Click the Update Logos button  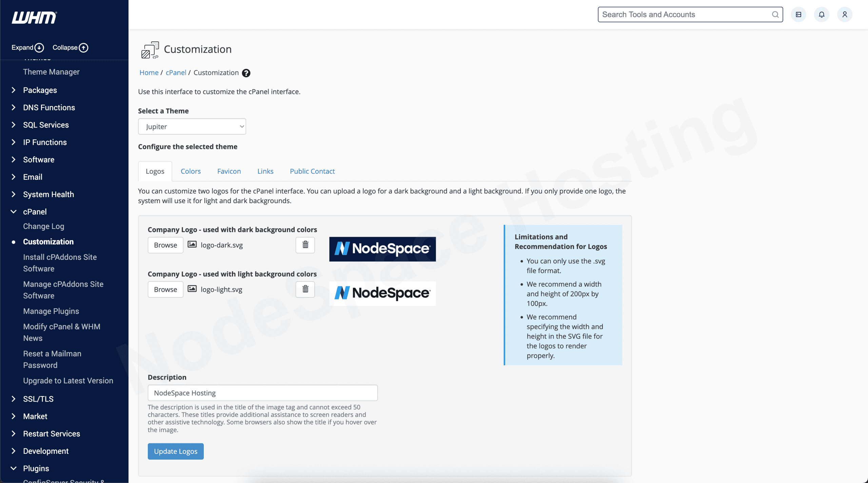(176, 451)
